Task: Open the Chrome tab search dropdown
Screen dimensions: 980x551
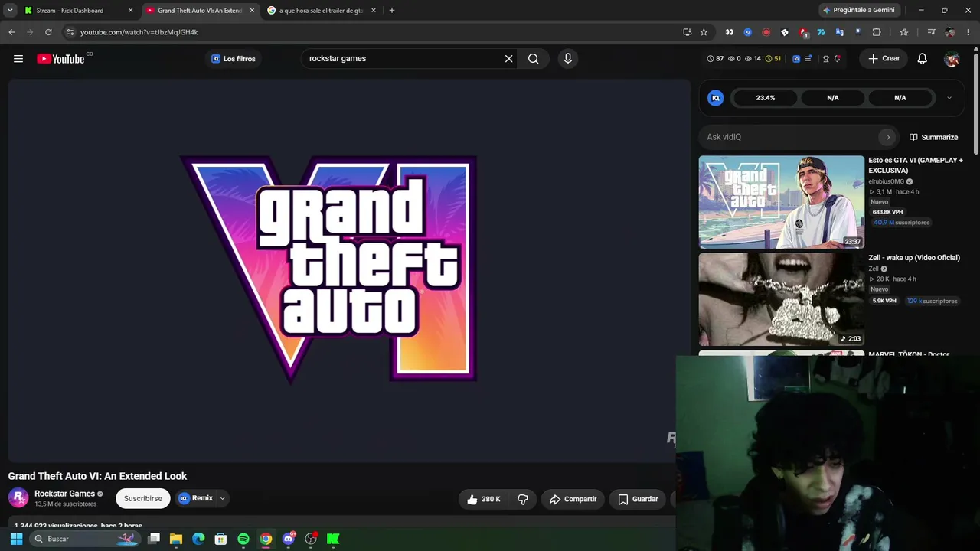Action: [10, 11]
